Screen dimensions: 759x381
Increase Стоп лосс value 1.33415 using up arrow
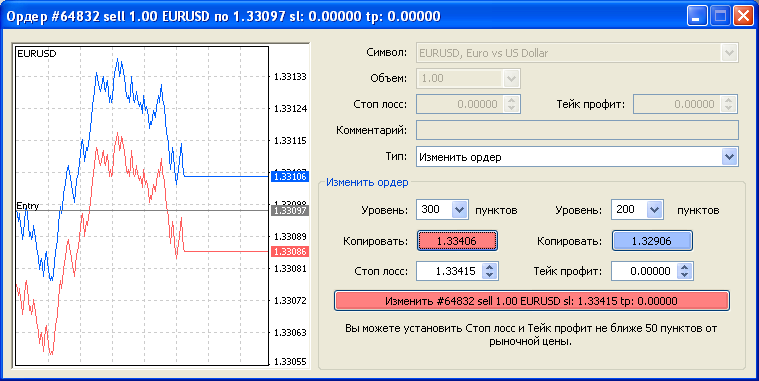[x=490, y=267]
